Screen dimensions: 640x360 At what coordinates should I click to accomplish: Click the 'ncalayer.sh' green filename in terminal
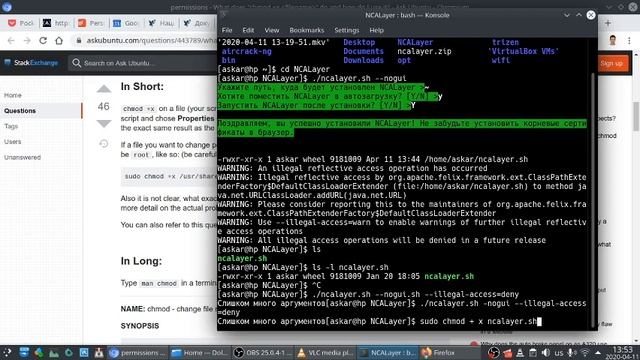[242, 258]
